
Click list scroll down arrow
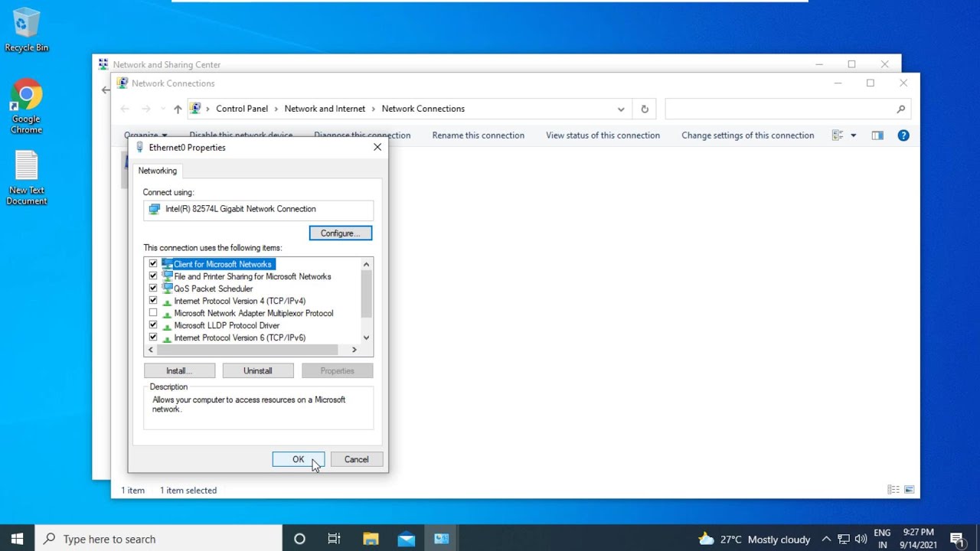pos(366,337)
